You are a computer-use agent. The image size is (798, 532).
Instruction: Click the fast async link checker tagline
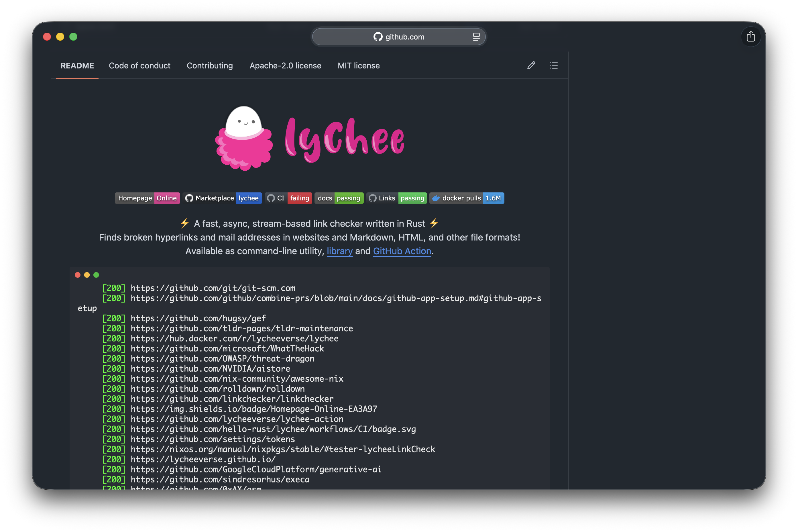coord(309,224)
